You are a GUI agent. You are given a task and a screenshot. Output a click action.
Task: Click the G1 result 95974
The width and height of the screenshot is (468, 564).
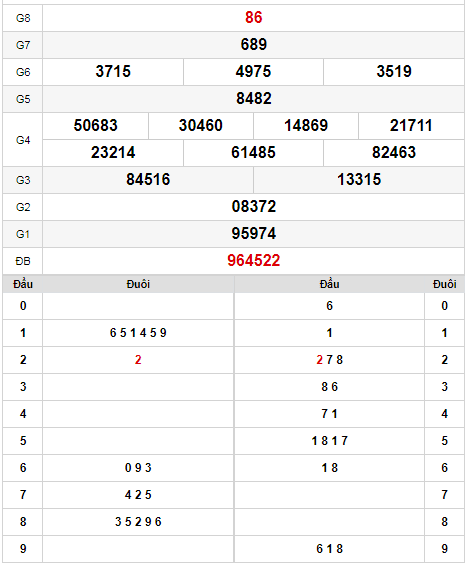pos(254,233)
